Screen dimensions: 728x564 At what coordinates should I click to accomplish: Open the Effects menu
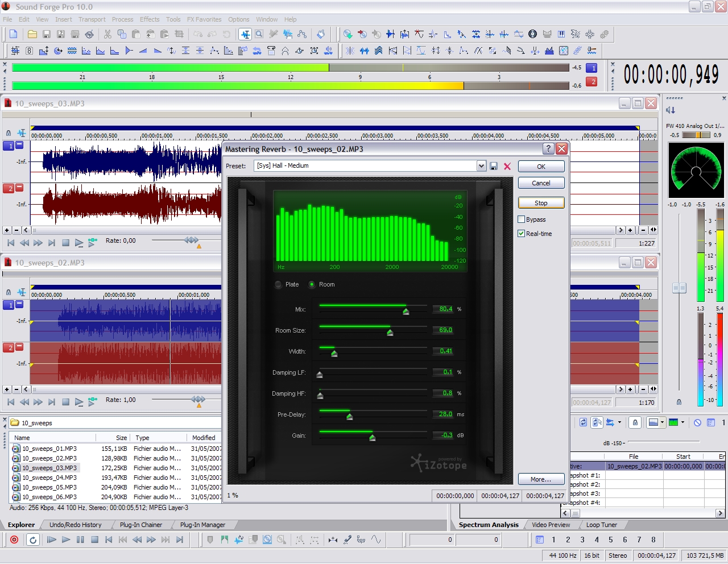coord(150,19)
